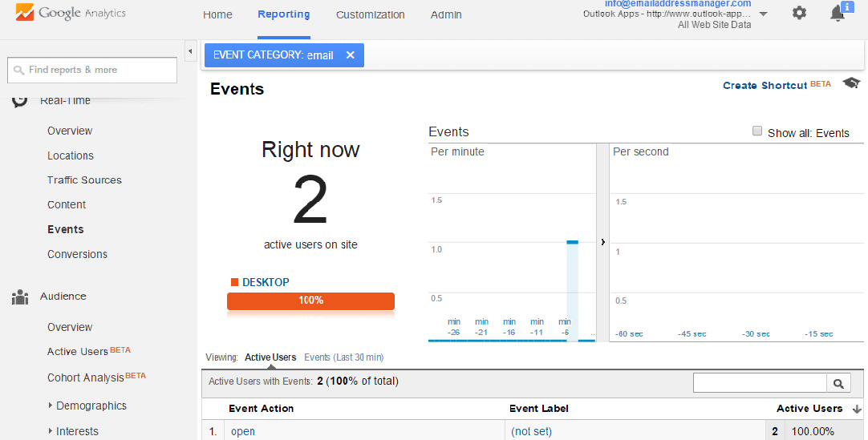868x440 pixels.
Task: Collapse the left sidebar arrow
Action: pos(190,52)
